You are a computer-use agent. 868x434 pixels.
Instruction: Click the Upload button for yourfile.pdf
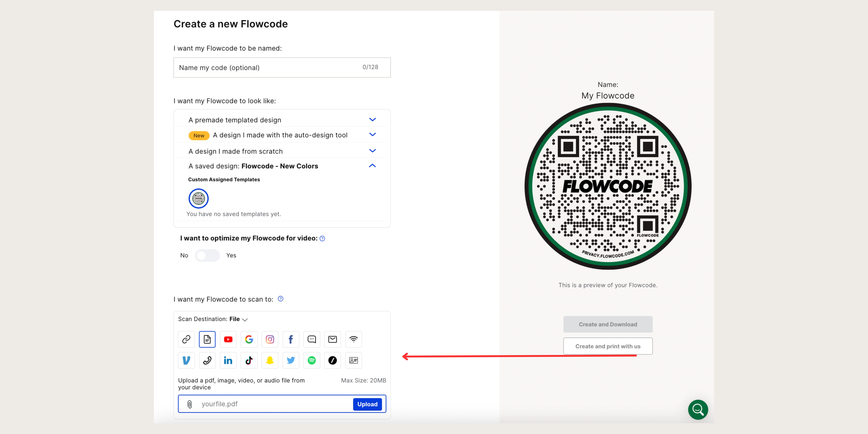(x=368, y=404)
